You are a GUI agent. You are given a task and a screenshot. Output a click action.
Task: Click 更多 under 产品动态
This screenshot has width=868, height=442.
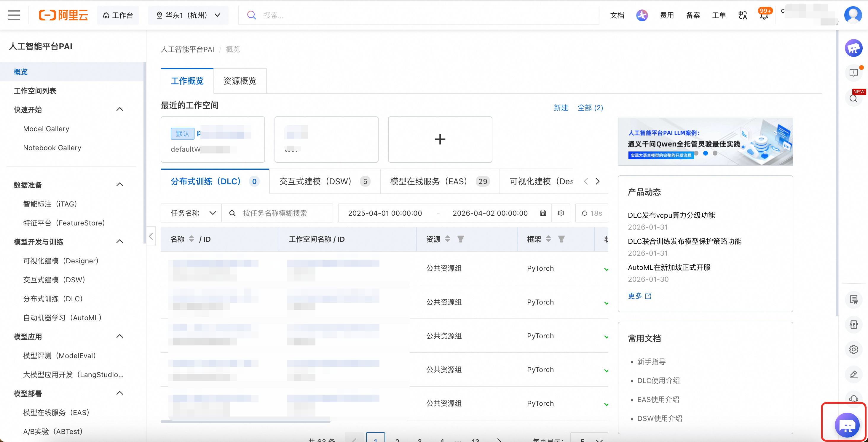639,296
